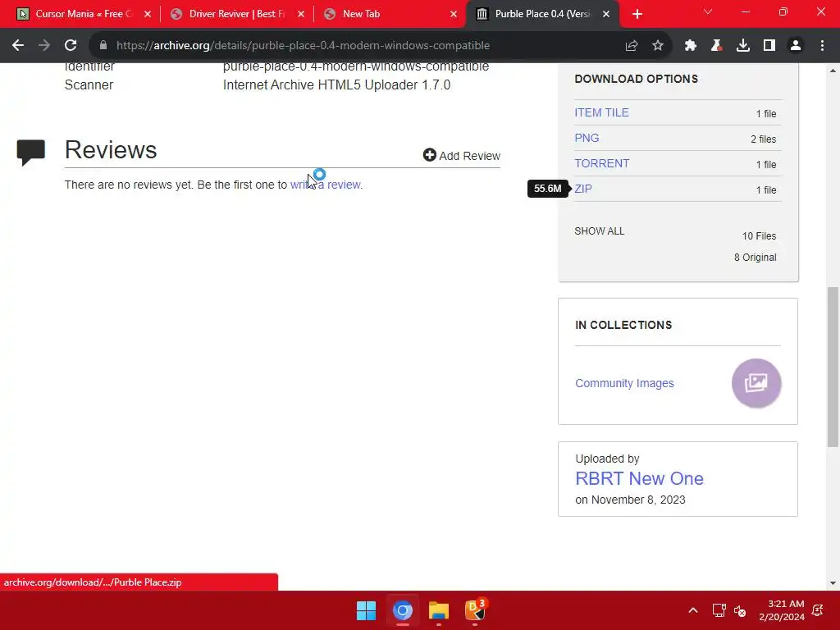Click the '10 Files' text
This screenshot has height=630, width=840.
coord(759,235)
